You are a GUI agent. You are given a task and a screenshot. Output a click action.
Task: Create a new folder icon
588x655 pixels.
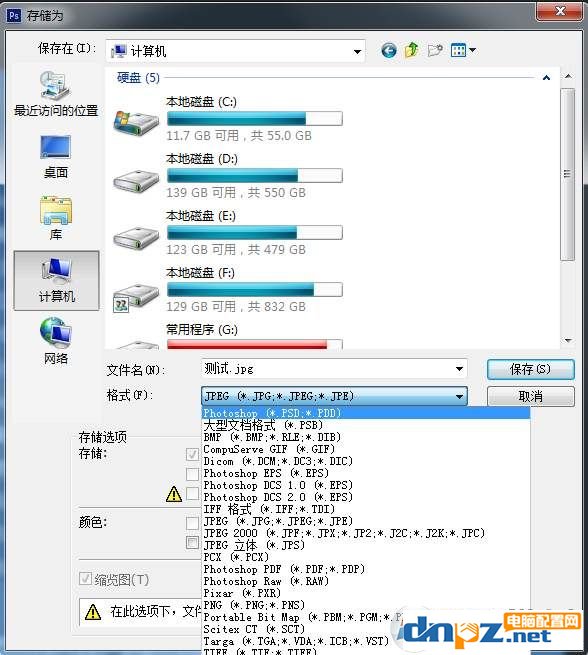click(x=435, y=51)
